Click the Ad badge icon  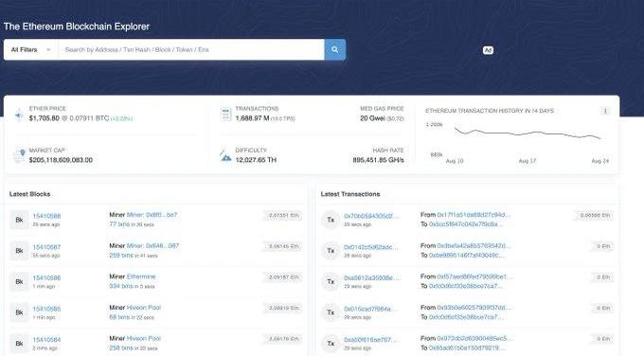click(488, 50)
